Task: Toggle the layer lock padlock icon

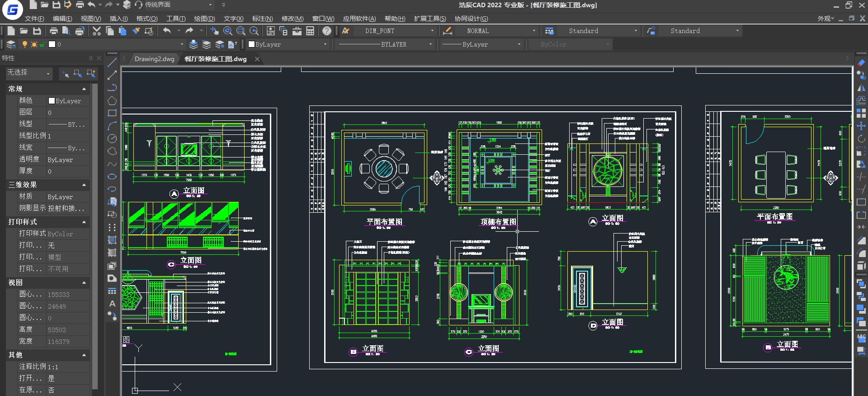Action: coord(42,44)
